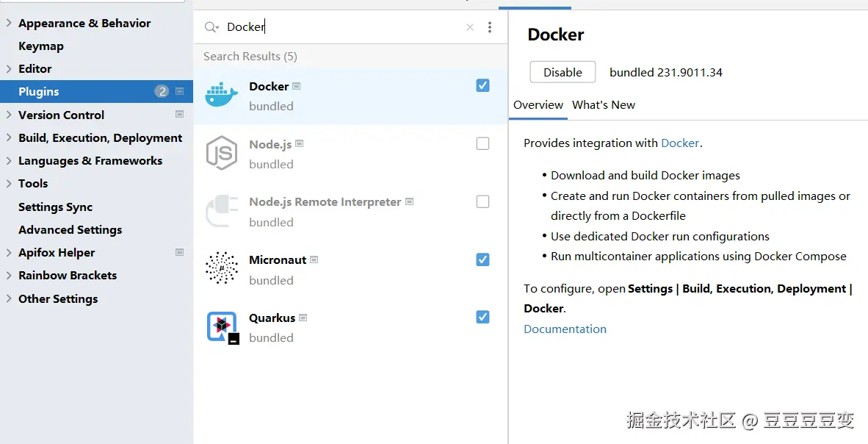
Task: Expand the Languages & Frameworks node
Action: pyautogui.click(x=9, y=161)
